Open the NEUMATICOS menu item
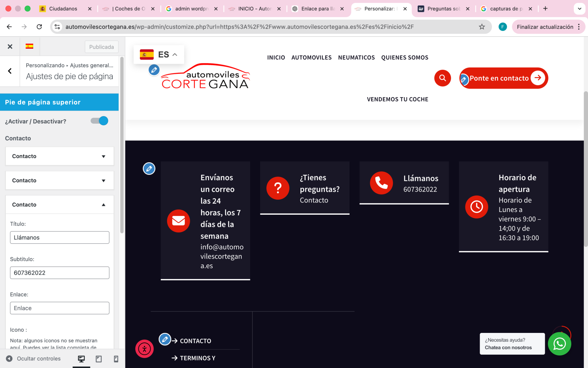Screen dimensions: 588x368 (356, 58)
